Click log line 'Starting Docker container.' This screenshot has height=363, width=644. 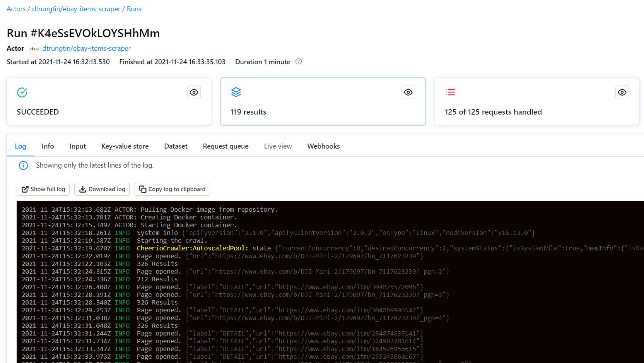(x=189, y=225)
